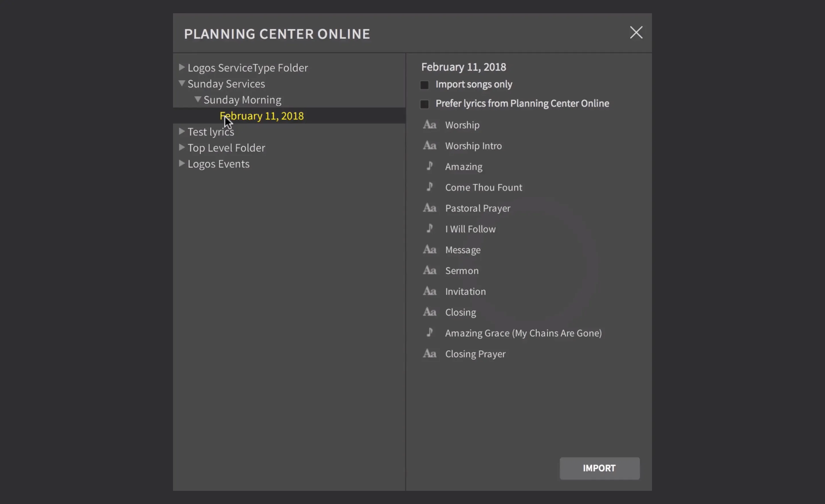Image resolution: width=825 pixels, height=504 pixels.
Task: Click the Aa text icon beside Worship
Action: click(430, 125)
